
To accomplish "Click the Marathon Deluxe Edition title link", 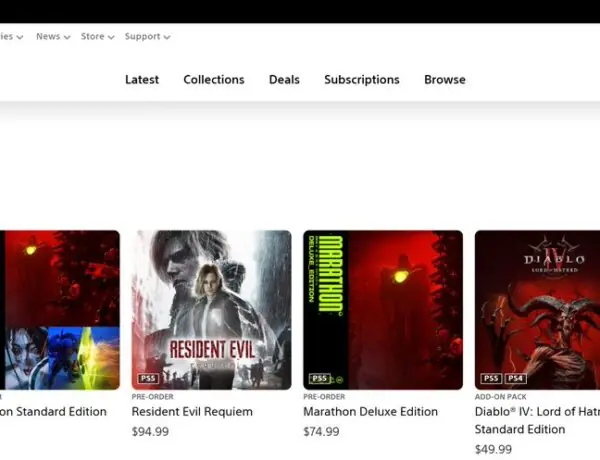I will (370, 412).
